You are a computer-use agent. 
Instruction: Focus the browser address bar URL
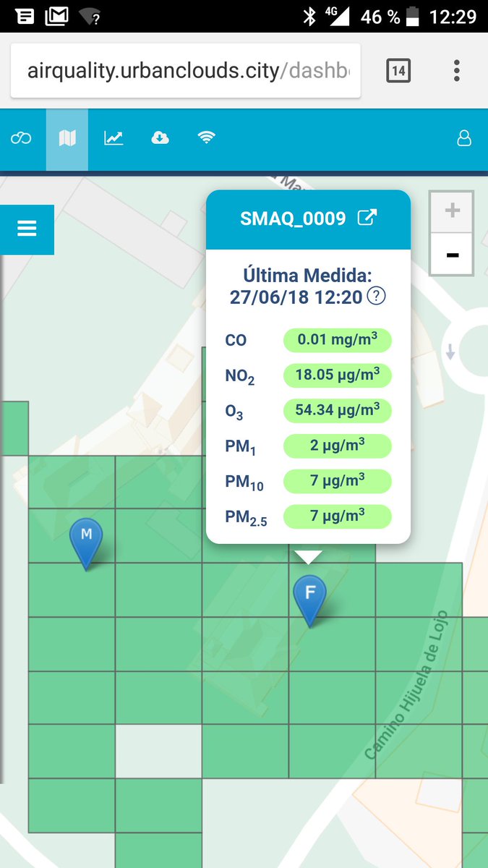185,71
